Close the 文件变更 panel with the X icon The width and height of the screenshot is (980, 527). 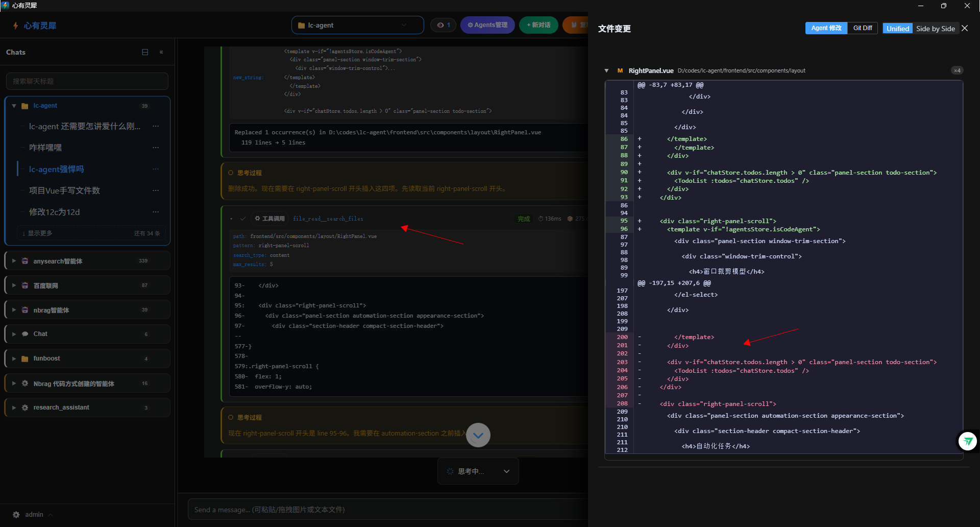tap(965, 29)
